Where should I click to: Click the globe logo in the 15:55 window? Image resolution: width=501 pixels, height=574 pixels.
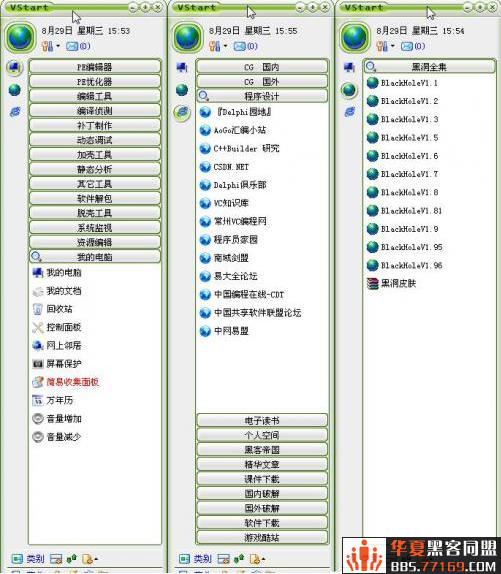coord(188,37)
